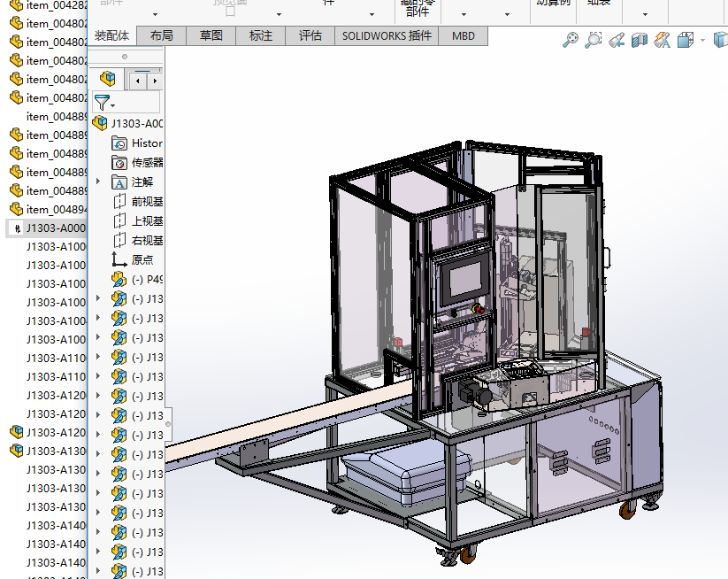Select the 传感器 sensors folder icon

point(119,163)
